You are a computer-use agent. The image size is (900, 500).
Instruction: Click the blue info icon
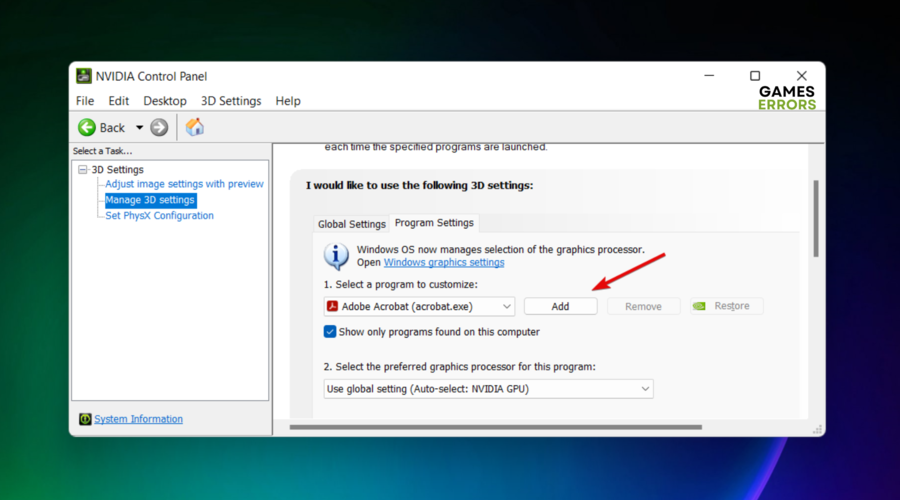(336, 256)
